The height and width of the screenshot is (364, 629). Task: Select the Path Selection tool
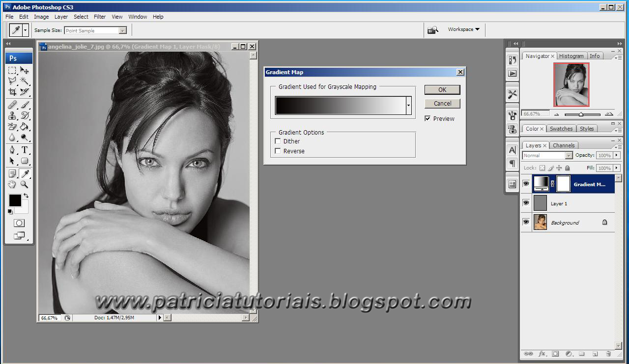tap(13, 161)
